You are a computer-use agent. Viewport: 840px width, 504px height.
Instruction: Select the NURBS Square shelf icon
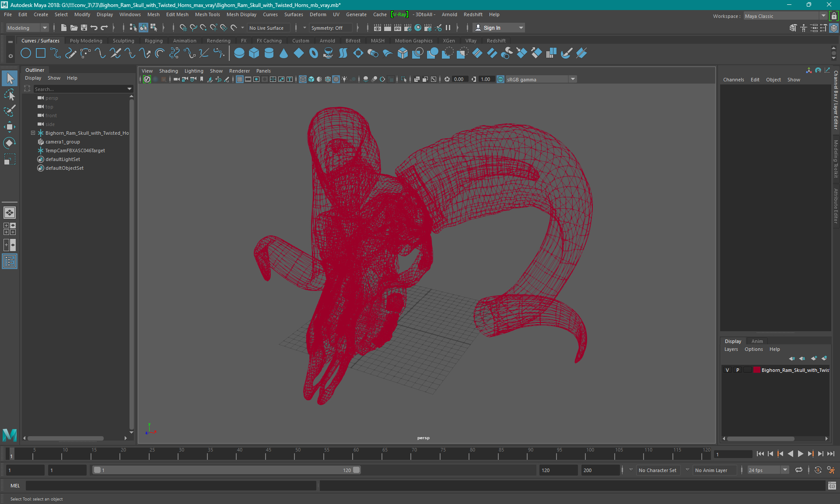click(41, 53)
